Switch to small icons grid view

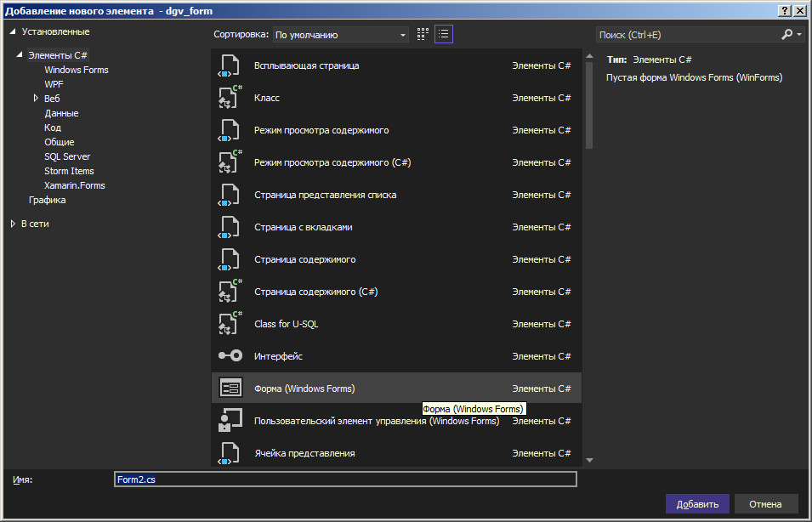click(x=423, y=34)
